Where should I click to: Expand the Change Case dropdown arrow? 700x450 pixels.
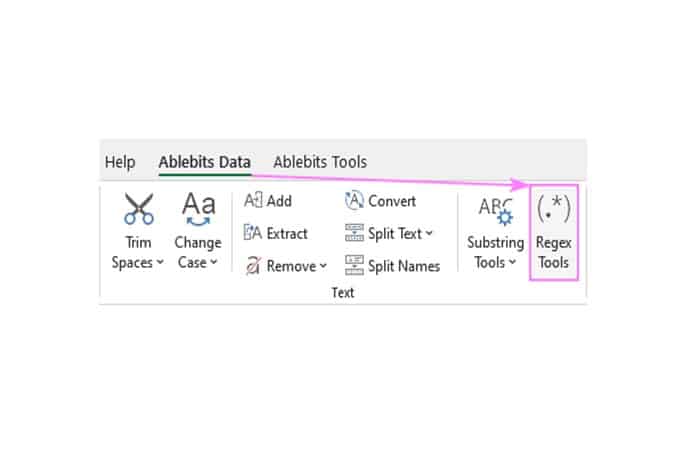coord(213,262)
